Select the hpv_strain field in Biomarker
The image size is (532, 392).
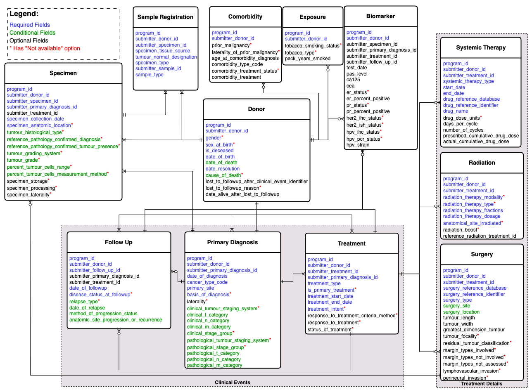click(358, 145)
